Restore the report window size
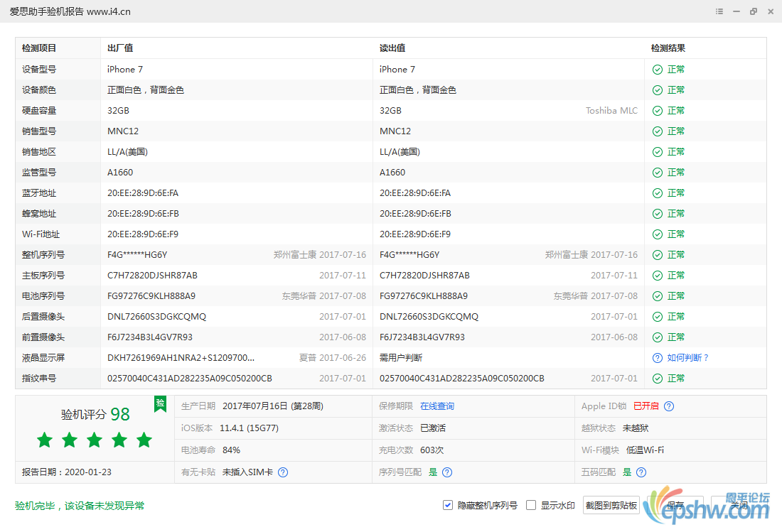The width and height of the screenshot is (782, 532). [x=753, y=11]
